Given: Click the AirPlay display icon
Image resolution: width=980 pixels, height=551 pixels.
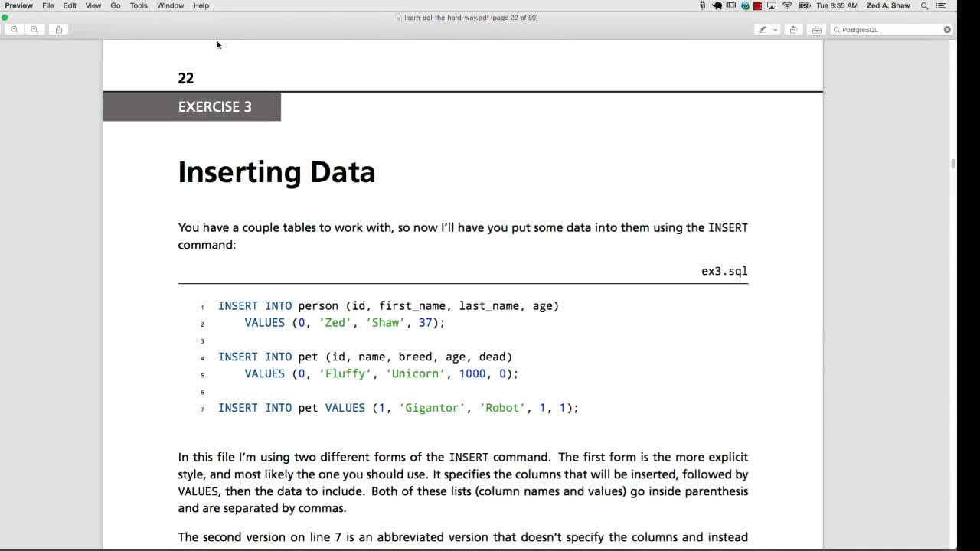Looking at the screenshot, I should pos(772,5).
